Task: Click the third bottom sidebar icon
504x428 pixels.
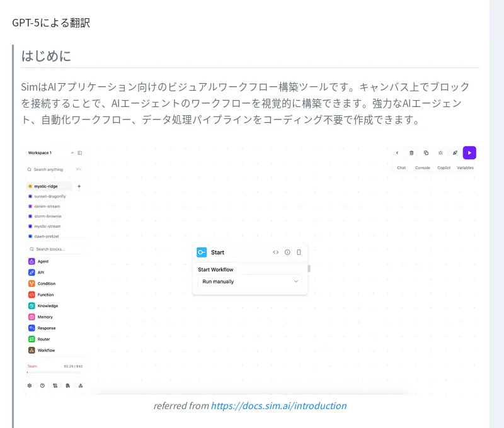Action: (55, 386)
